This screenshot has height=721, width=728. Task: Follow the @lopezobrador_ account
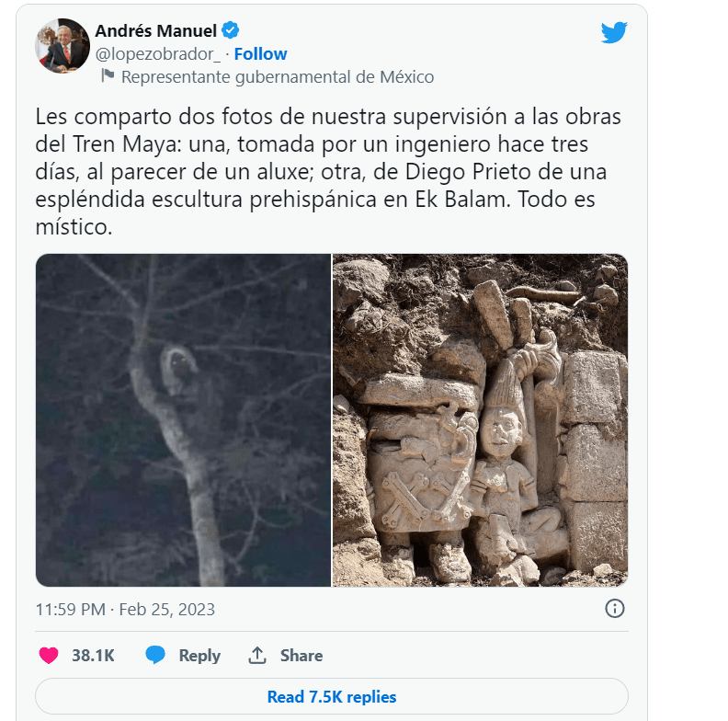pyautogui.click(x=260, y=54)
